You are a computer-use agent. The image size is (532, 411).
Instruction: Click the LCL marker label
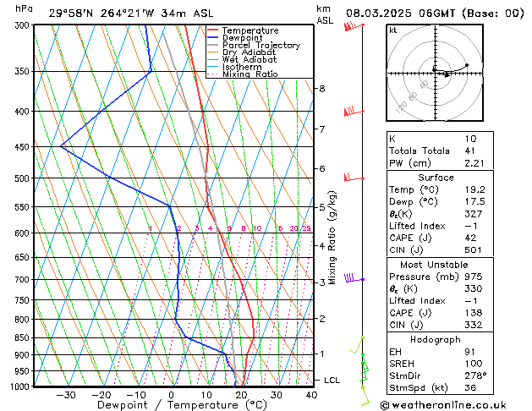click(332, 381)
